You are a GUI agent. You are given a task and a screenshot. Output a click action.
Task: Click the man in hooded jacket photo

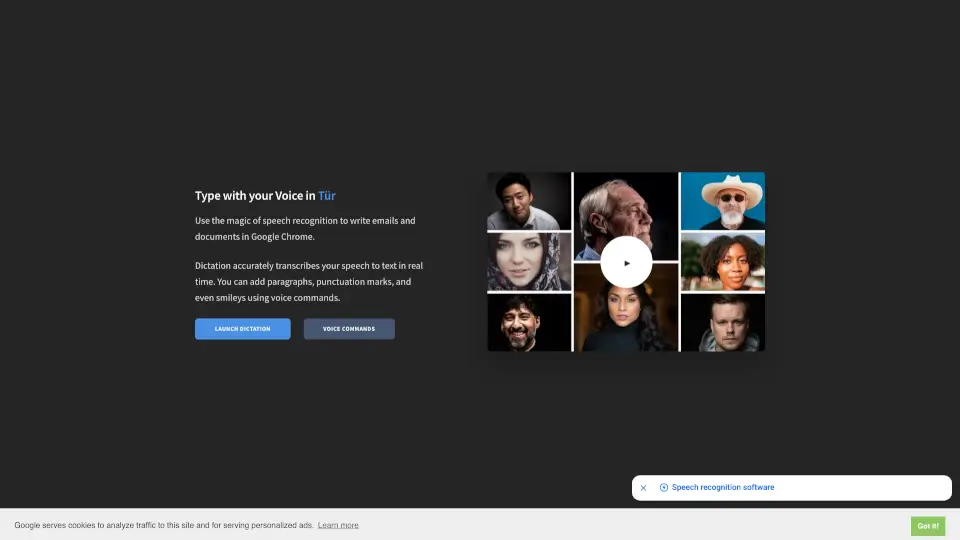pyautogui.click(x=722, y=322)
